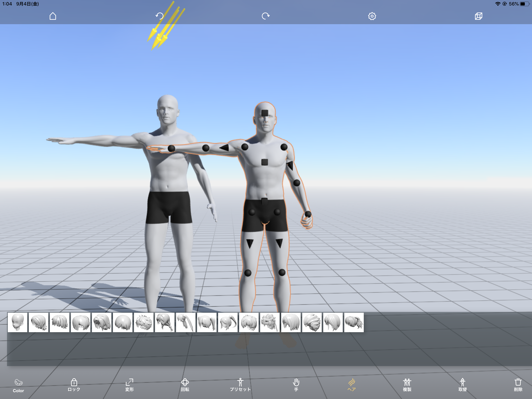Viewport: 532px width, 399px height.
Task: Tap the ロック lock tool
Action: (x=74, y=385)
